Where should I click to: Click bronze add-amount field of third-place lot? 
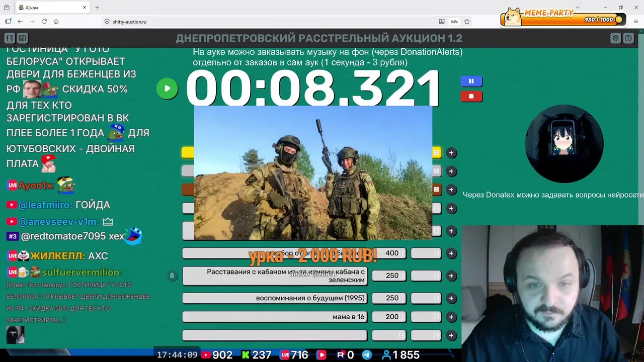coord(437,190)
